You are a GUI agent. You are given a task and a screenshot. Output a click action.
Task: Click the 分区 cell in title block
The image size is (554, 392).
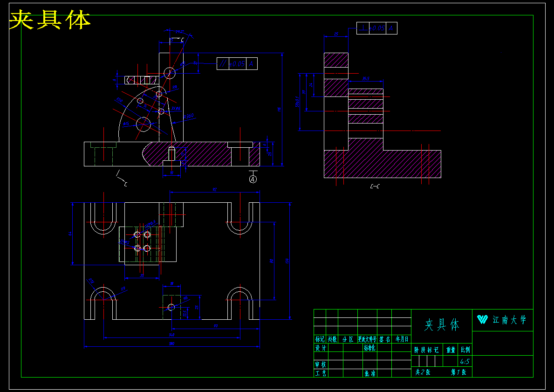pos(348,339)
